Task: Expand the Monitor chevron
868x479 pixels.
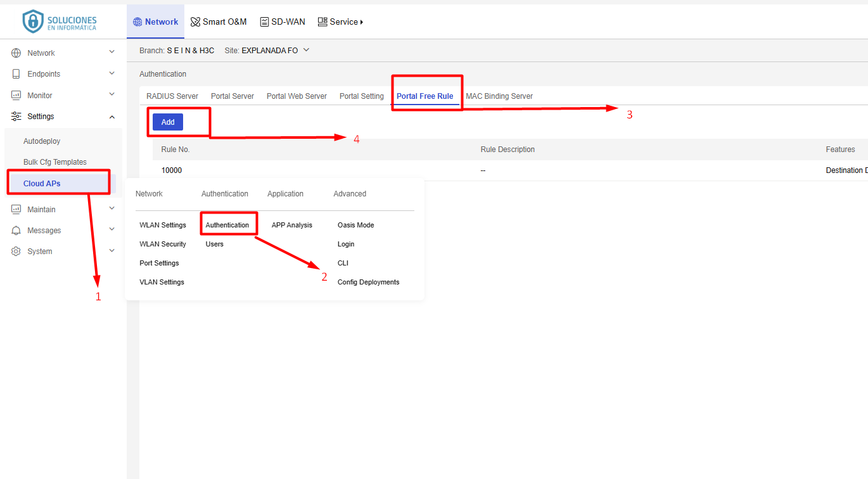Action: [112, 94]
